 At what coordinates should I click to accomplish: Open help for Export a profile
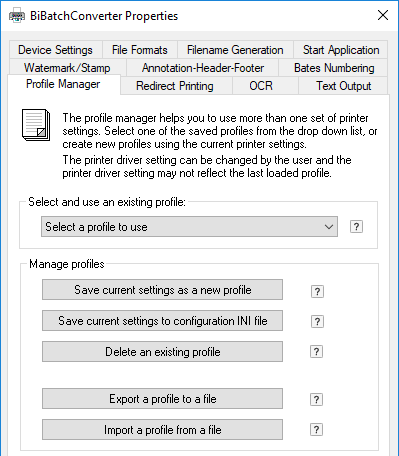click(x=316, y=399)
